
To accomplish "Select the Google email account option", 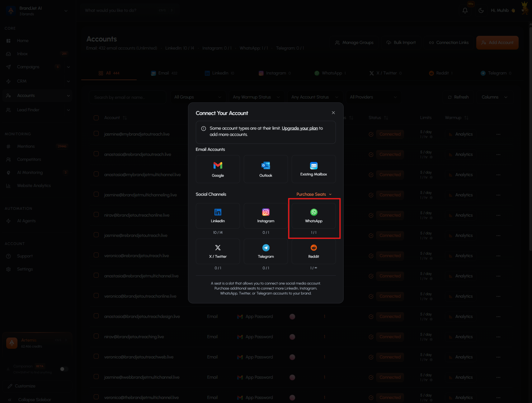I will click(218, 169).
